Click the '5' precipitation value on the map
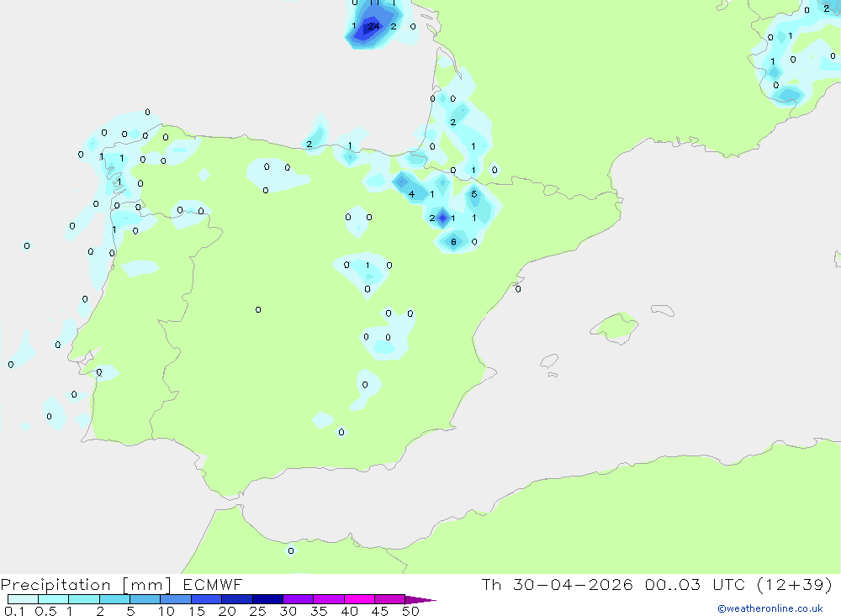Screen dimensions: 841x616 473,194
